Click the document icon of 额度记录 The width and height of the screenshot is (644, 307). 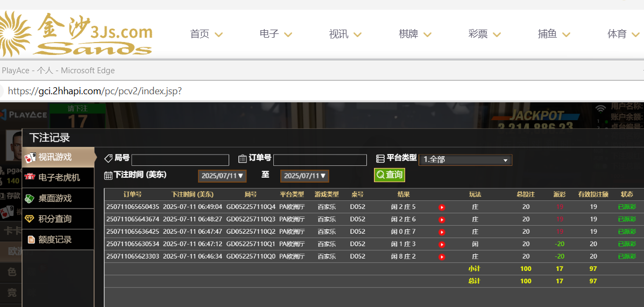pyautogui.click(x=31, y=239)
